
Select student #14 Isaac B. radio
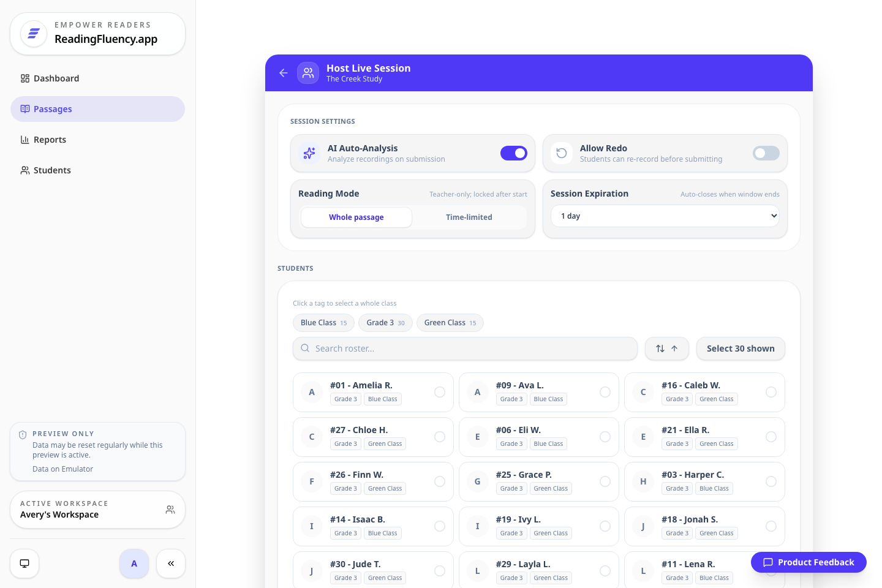440,526
